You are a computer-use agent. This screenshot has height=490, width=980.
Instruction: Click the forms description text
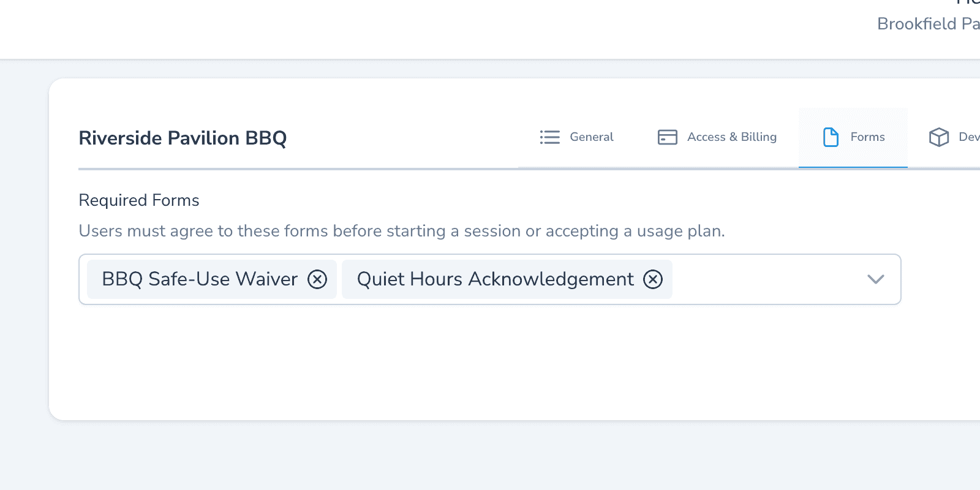[402, 231]
